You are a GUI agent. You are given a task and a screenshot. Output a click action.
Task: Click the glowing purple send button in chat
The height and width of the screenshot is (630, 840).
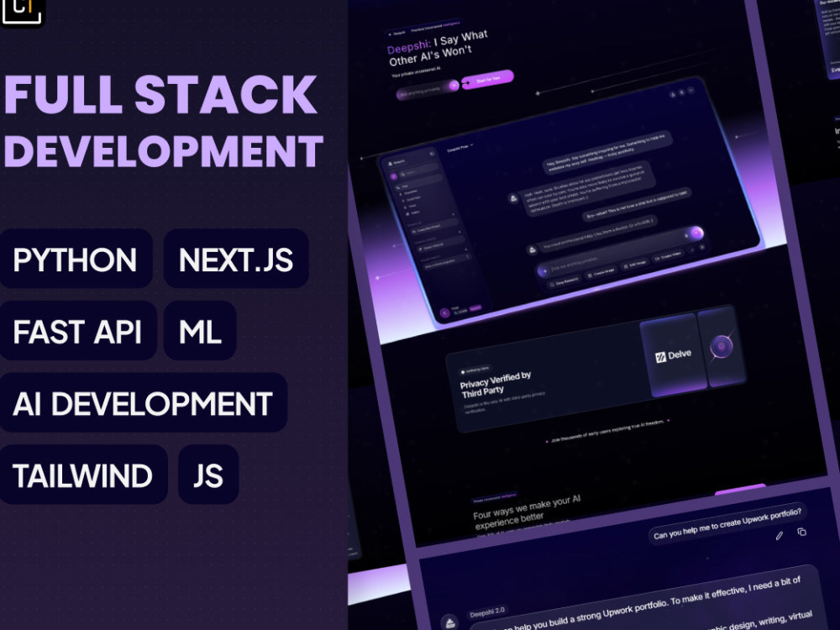coord(696,233)
